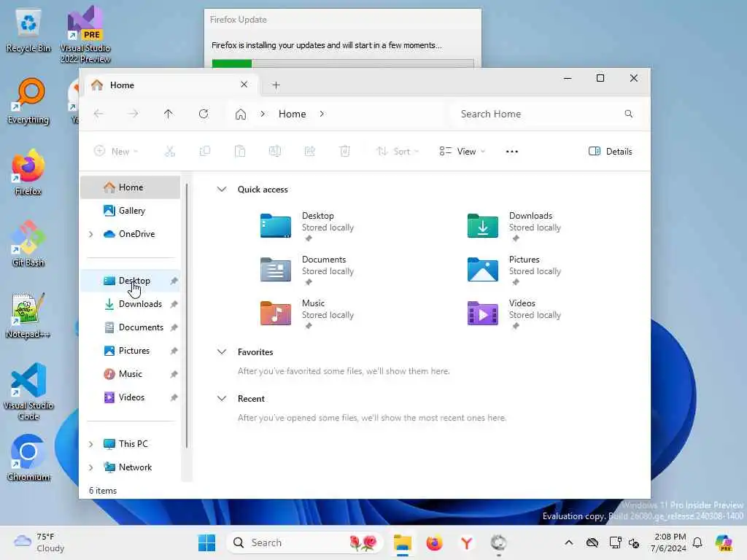Select the Firefox desktop shortcut
The height and width of the screenshot is (560, 747).
coord(28,172)
